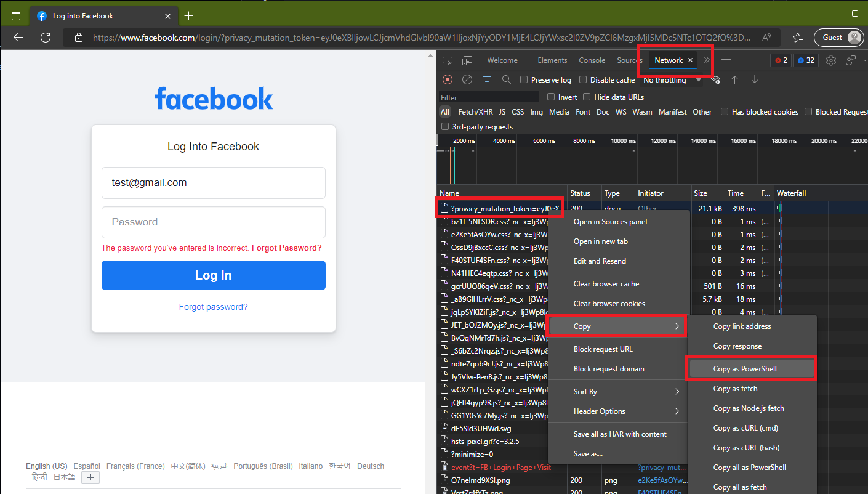Screen dimensions: 868x494
Task: Click the DevTools feedback/customize people icon
Action: click(x=851, y=60)
